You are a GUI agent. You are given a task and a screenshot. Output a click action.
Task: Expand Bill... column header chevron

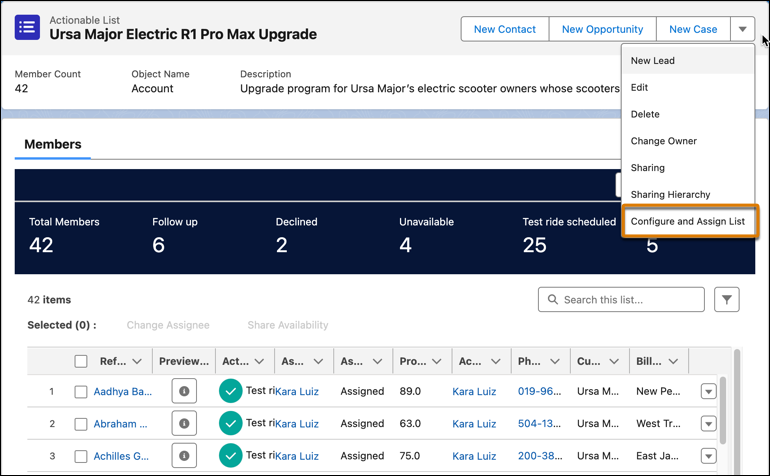[x=673, y=362]
